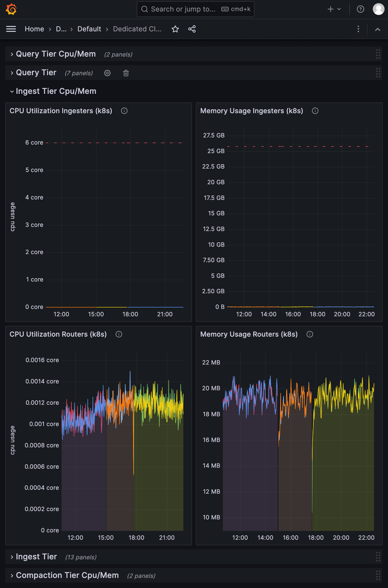Star this dashboard as favorite
Image resolution: width=388 pixels, height=588 pixels.
click(175, 29)
